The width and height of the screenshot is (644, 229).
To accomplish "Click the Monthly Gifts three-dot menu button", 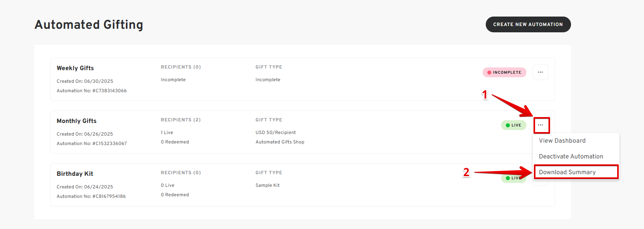I will click(541, 125).
